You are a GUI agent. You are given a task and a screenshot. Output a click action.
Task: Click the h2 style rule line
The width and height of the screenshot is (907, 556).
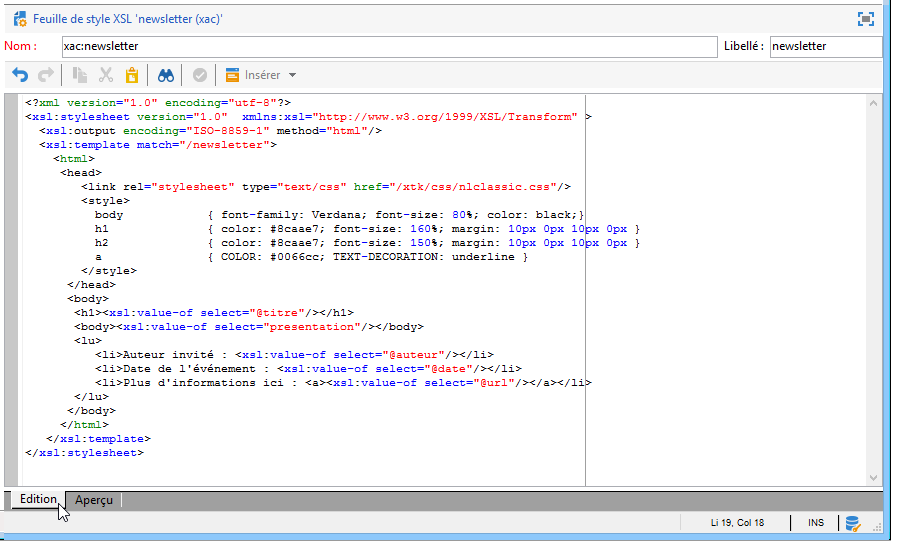tap(367, 243)
